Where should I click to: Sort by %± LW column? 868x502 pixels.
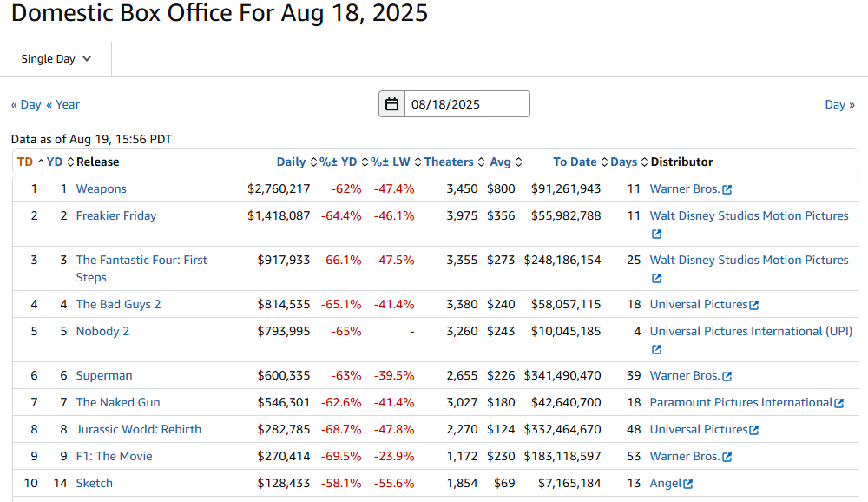396,162
